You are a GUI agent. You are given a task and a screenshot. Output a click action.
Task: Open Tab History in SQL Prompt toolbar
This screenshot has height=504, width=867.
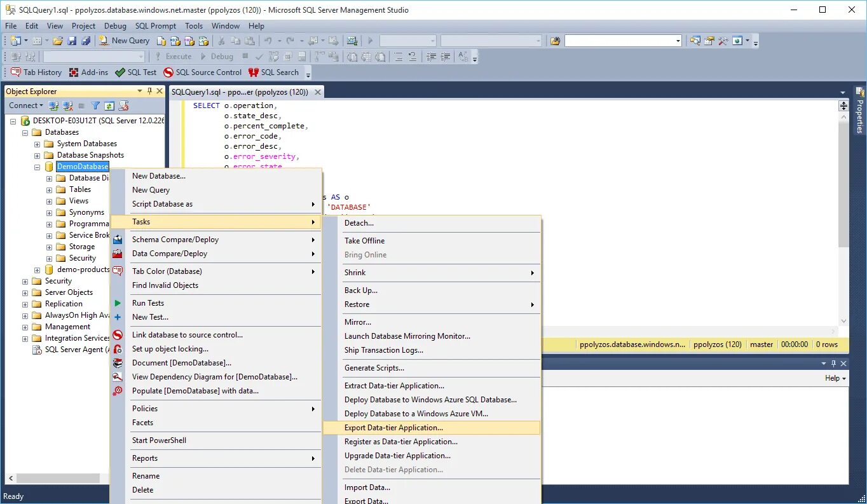point(36,72)
